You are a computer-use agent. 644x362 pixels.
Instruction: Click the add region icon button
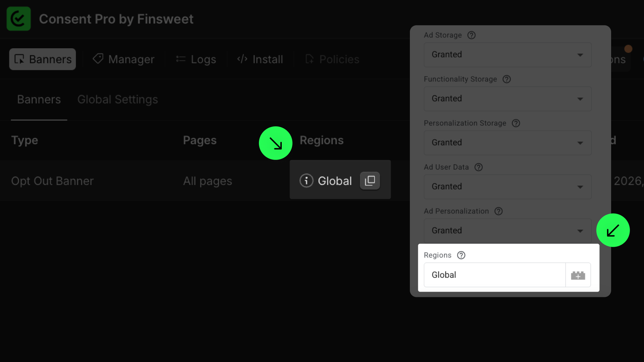click(578, 275)
